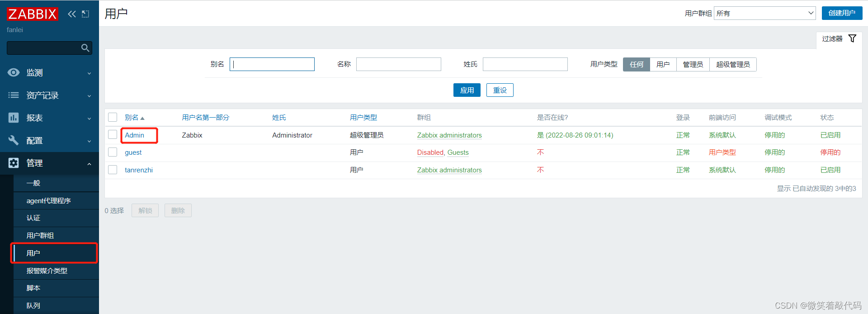Open the 一般 submenu item
This screenshot has width=868, height=314.
56,183
